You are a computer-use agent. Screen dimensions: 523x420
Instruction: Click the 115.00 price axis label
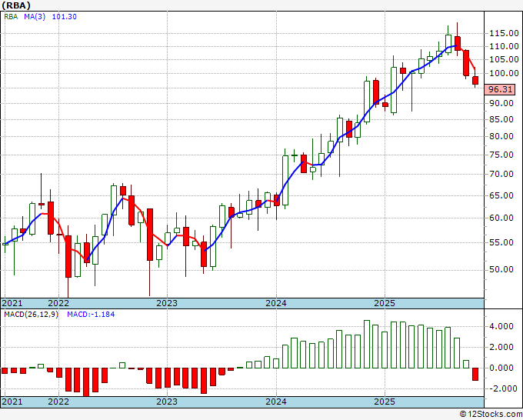point(504,33)
